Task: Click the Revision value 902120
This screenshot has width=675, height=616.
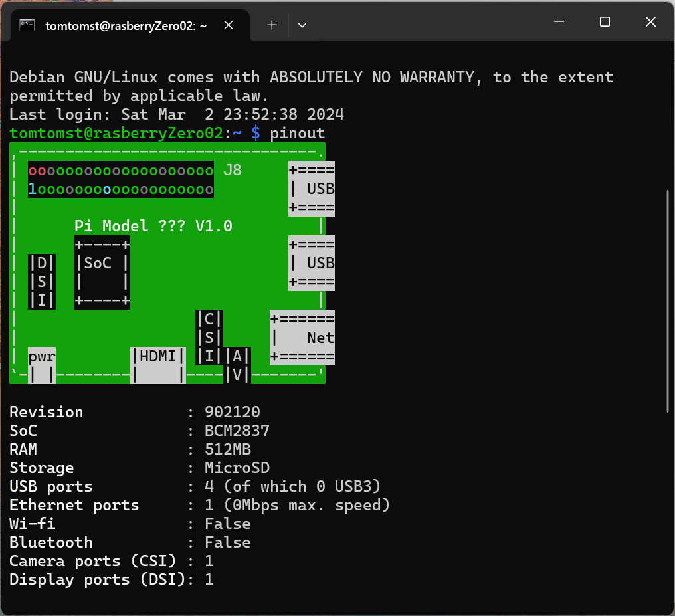Action: coord(233,413)
